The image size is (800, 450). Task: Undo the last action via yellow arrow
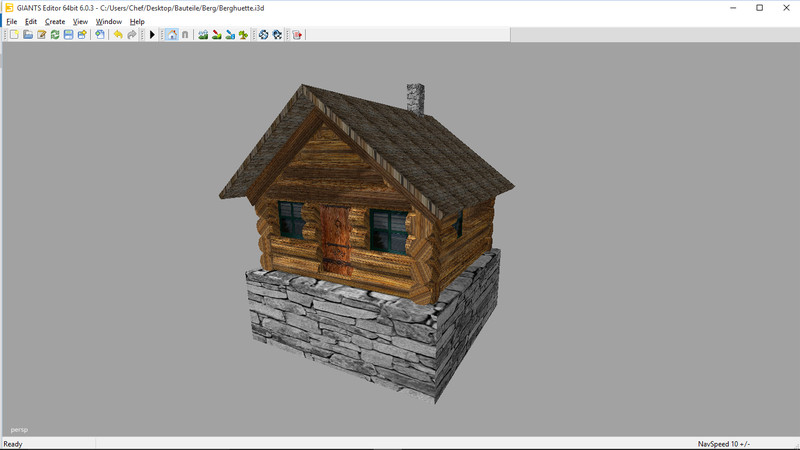pos(118,35)
